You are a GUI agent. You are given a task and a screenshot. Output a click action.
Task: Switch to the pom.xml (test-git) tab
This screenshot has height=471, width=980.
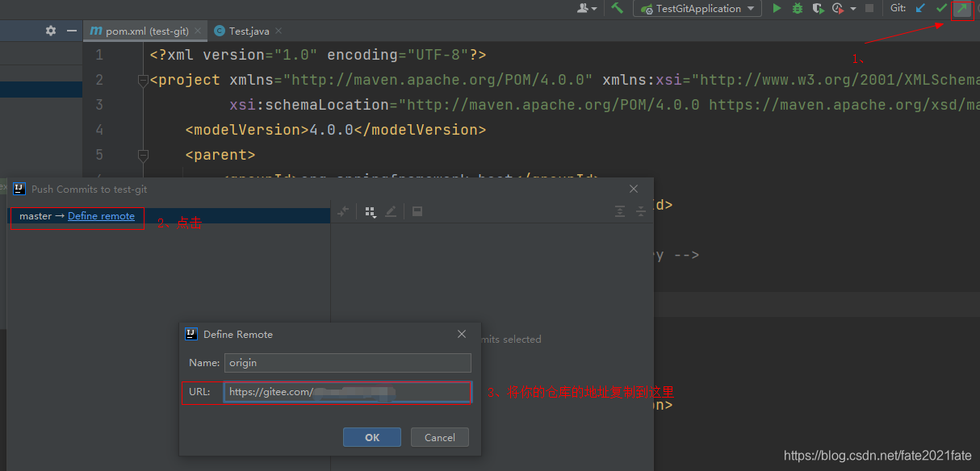[145, 31]
